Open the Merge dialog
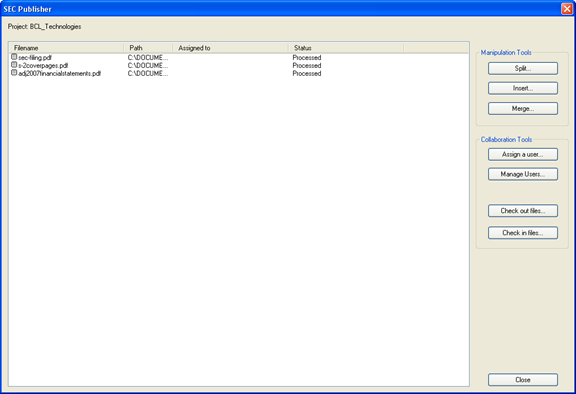The width and height of the screenshot is (576, 394). (523, 108)
